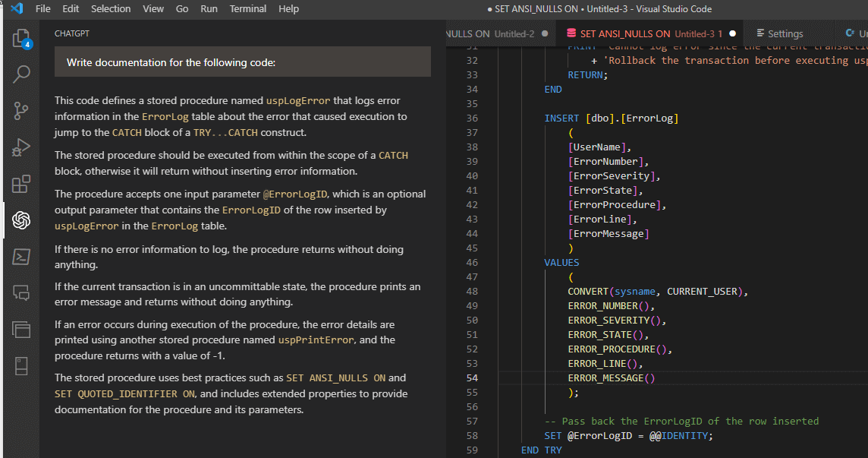This screenshot has height=458, width=868.
Task: Switch to the Untitled-2 tab
Action: [x=505, y=33]
